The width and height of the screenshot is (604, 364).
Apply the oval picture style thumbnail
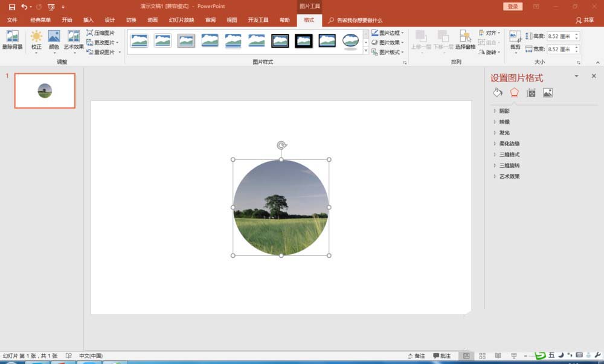(350, 41)
